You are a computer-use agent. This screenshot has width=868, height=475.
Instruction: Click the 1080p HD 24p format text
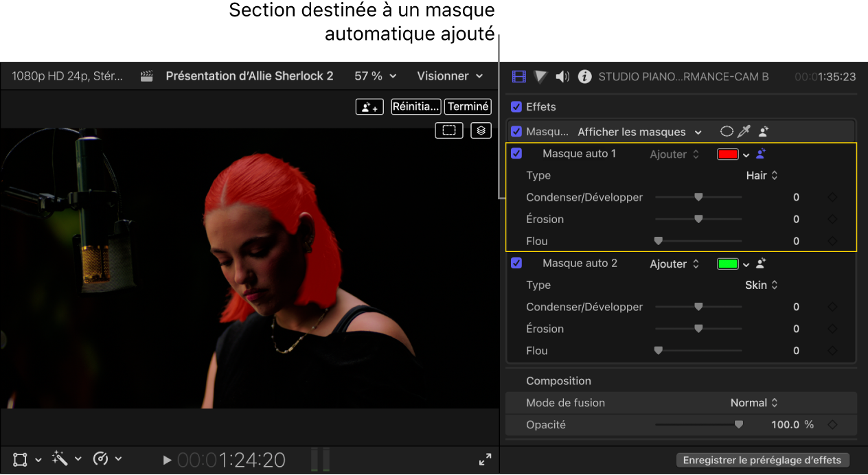[x=67, y=76]
